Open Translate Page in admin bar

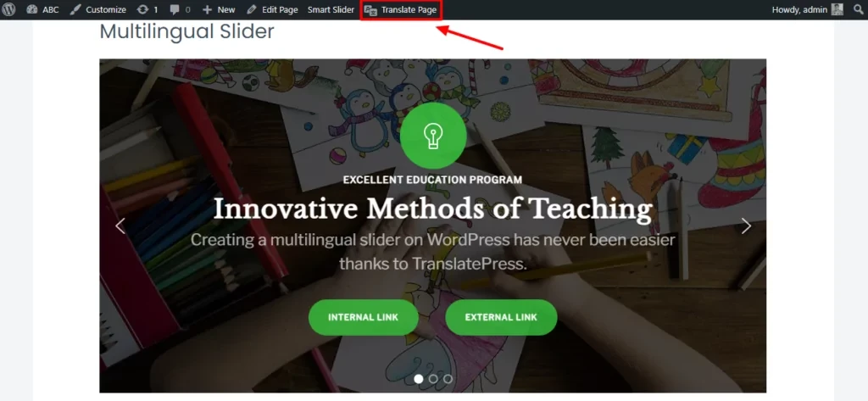401,9
